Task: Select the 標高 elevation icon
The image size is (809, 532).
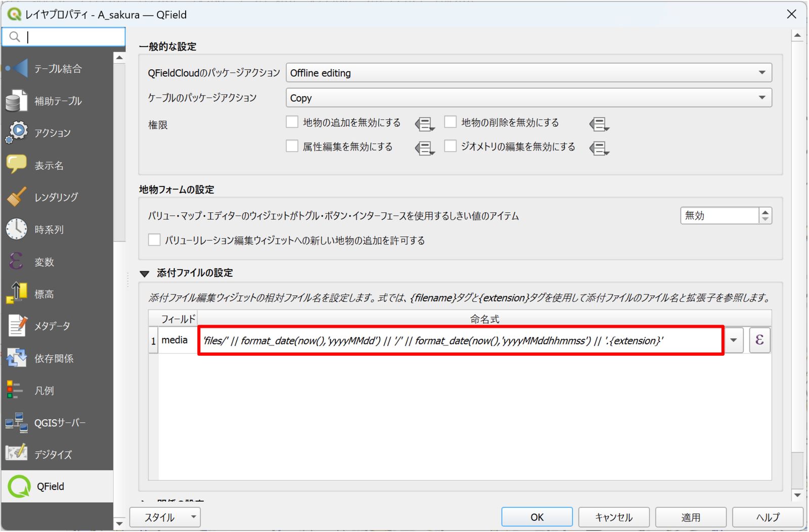Action: [x=17, y=294]
